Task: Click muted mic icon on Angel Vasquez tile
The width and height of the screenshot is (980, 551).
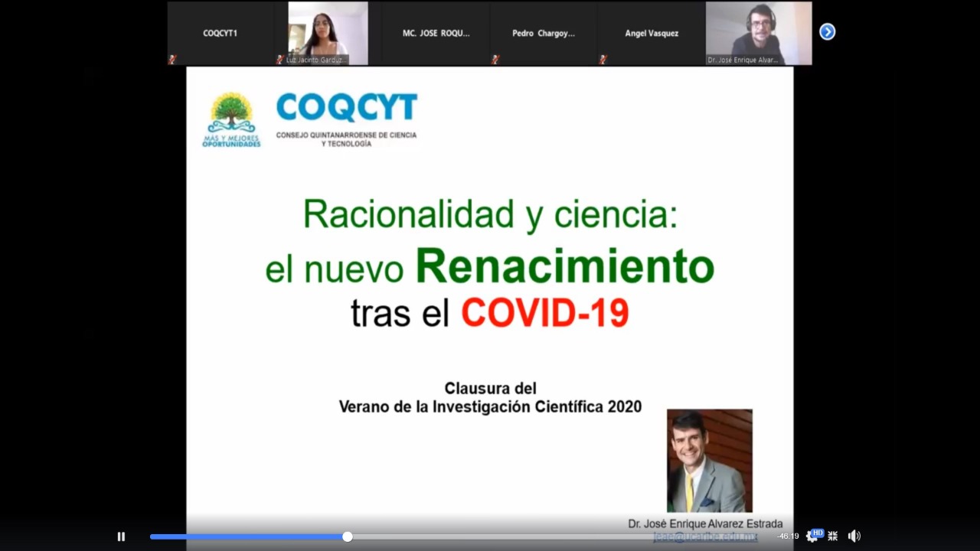Action: pos(603,60)
